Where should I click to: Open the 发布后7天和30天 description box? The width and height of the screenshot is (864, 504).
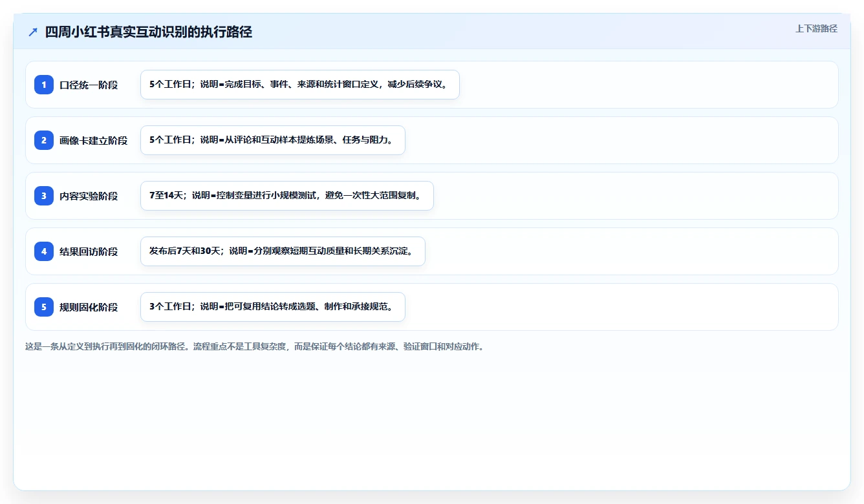(283, 251)
